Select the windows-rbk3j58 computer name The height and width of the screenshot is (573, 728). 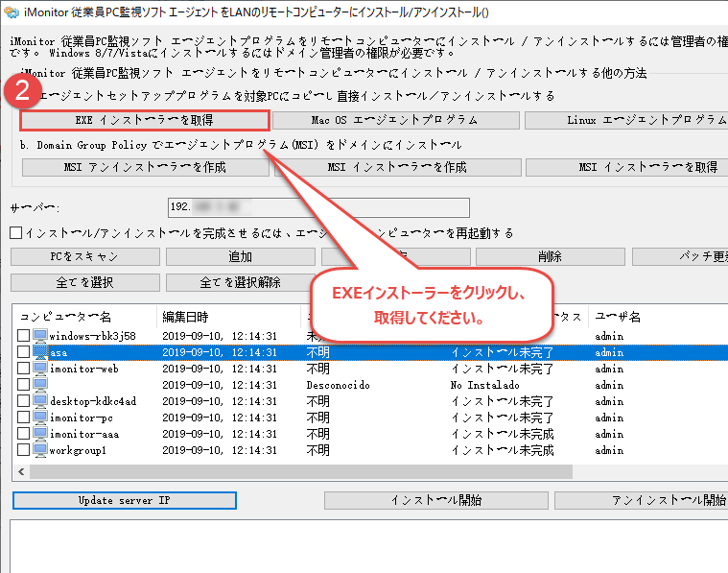pyautogui.click(x=93, y=336)
